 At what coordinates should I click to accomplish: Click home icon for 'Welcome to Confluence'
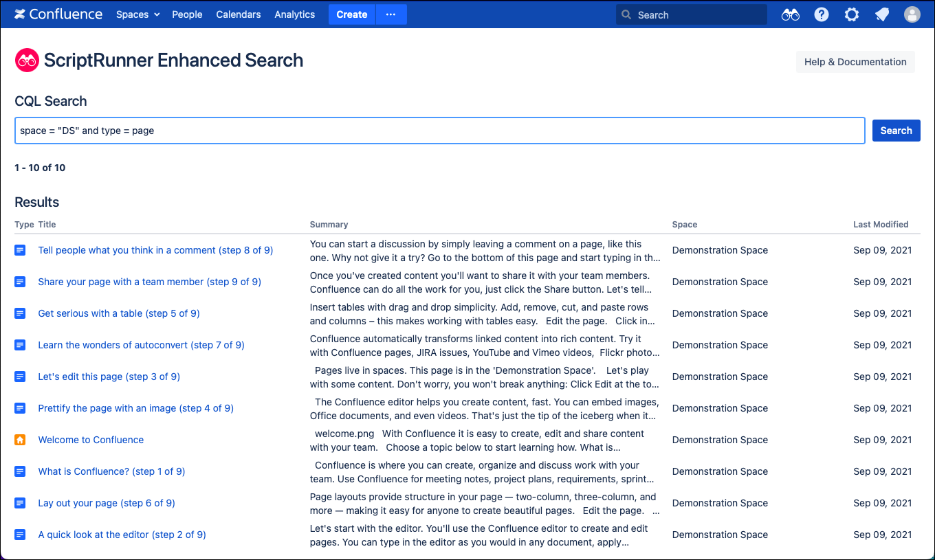[x=20, y=440]
